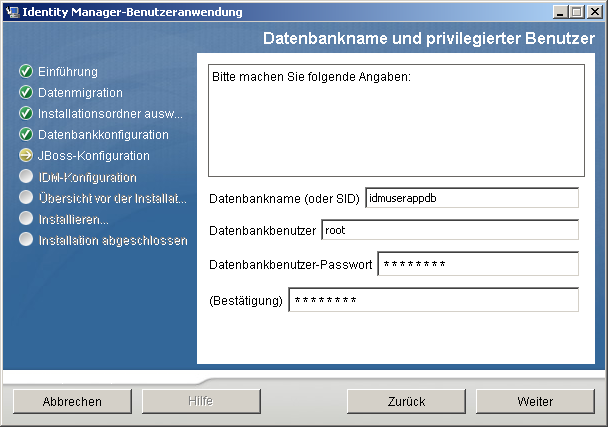
Task: Click the Installation abgeschlossen bullet icon
Action: click(26, 240)
